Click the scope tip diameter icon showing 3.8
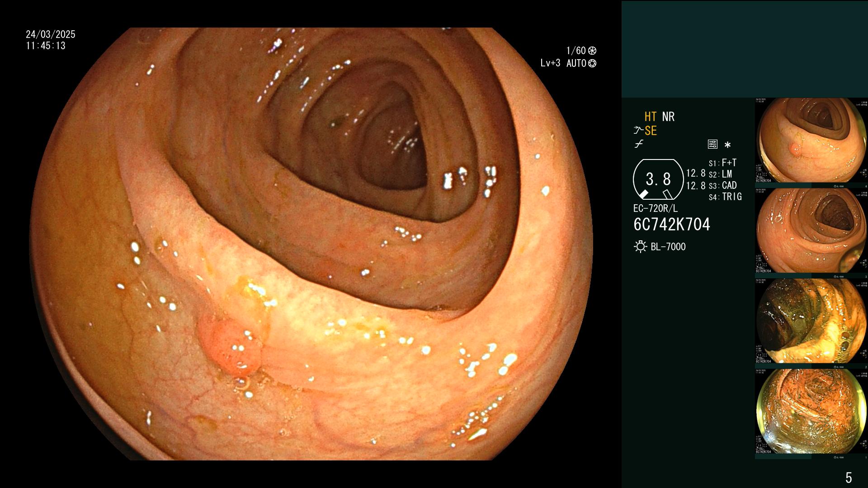The image size is (868, 488). (658, 179)
